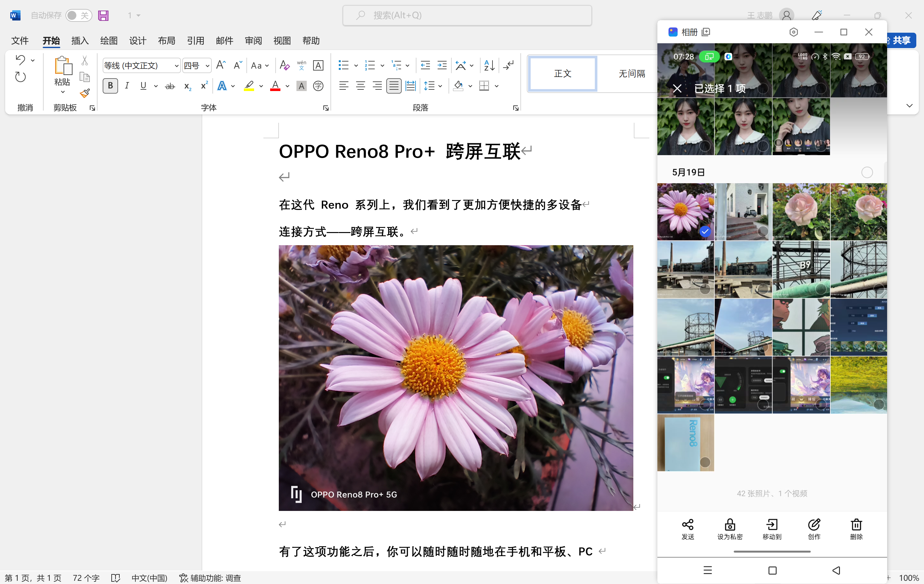The image size is (924, 584).
Task: Click the Save disk icon in title bar
Action: click(103, 15)
